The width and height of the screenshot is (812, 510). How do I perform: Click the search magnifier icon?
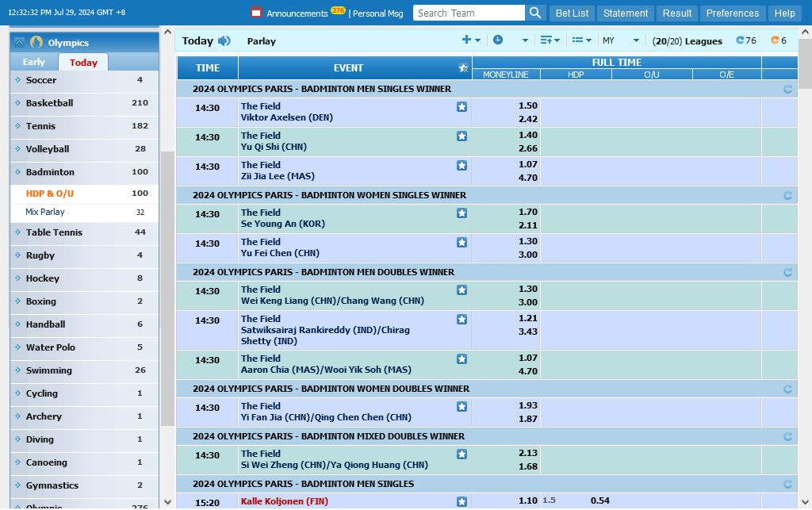(x=536, y=13)
